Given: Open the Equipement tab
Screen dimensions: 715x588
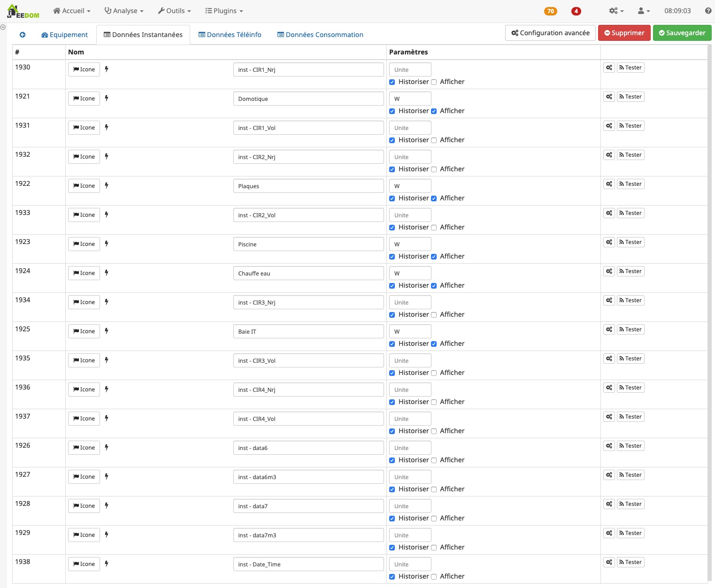Looking at the screenshot, I should pos(64,35).
